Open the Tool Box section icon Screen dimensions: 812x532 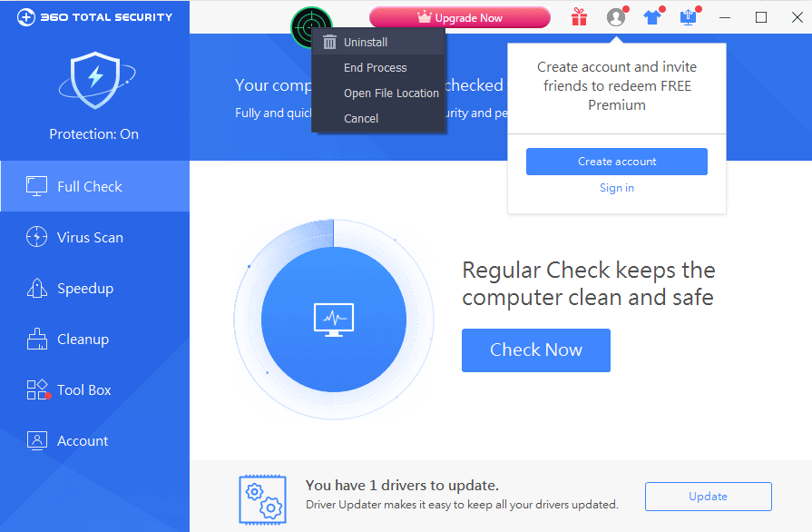tap(36, 389)
